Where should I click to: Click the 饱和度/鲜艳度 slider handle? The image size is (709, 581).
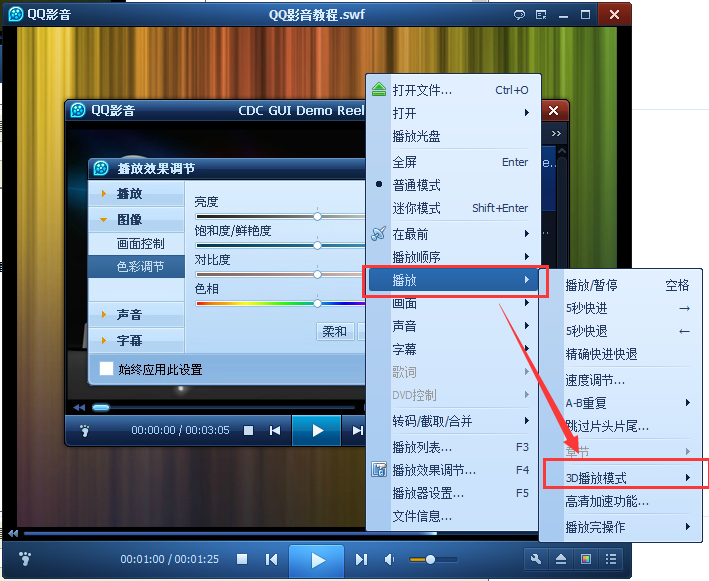tap(317, 246)
